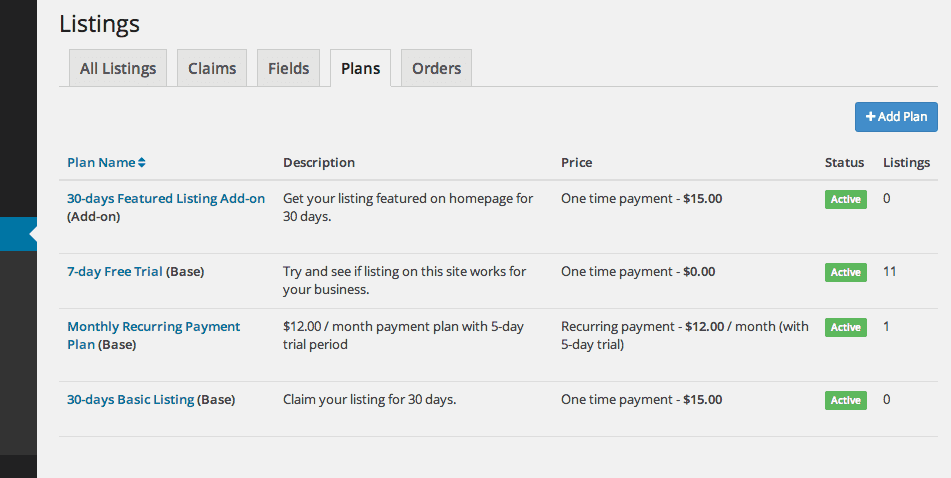Select the Plans tab
Screen dimensions: 951x478
(360, 69)
